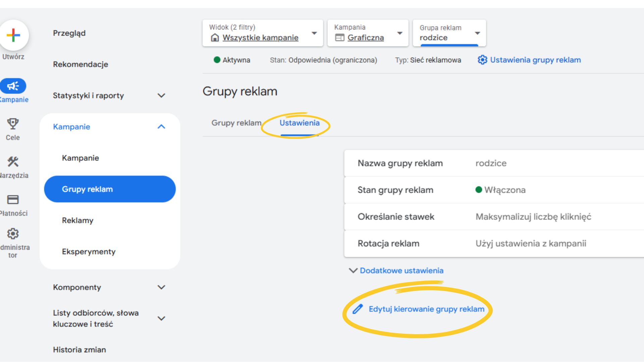The width and height of the screenshot is (644, 362).
Task: Open the Kampania Graficzna dropdown arrow
Action: pos(399,33)
